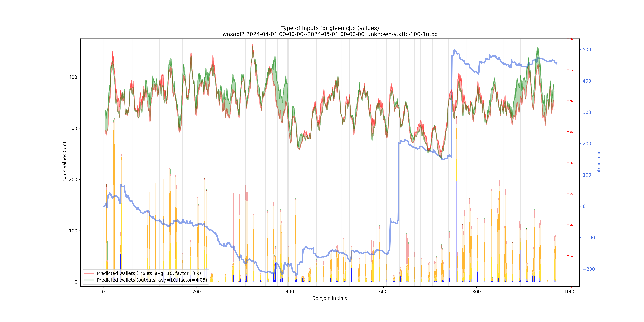
Task: Click the '400' tick on the bottom x-axis
Action: (290, 292)
